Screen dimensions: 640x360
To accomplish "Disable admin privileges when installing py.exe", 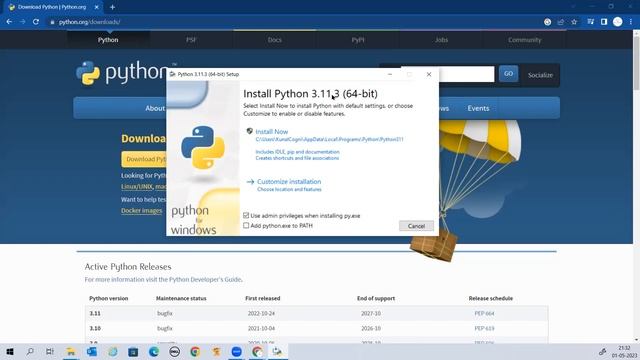I will pos(246,216).
